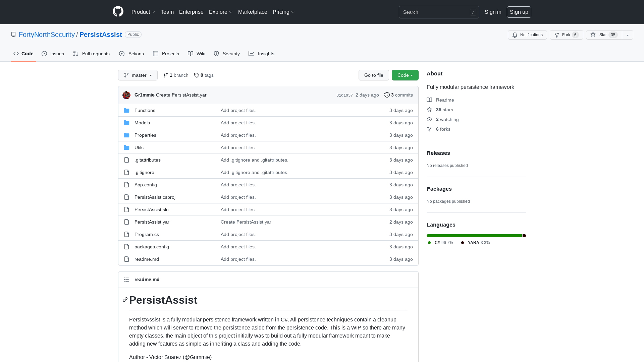The image size is (644, 362).
Task: Click the GitHub logo
Action: (x=118, y=12)
